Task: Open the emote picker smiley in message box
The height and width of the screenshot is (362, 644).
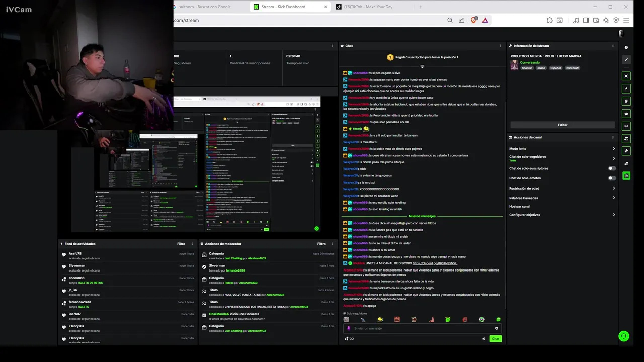Action: tap(497, 328)
